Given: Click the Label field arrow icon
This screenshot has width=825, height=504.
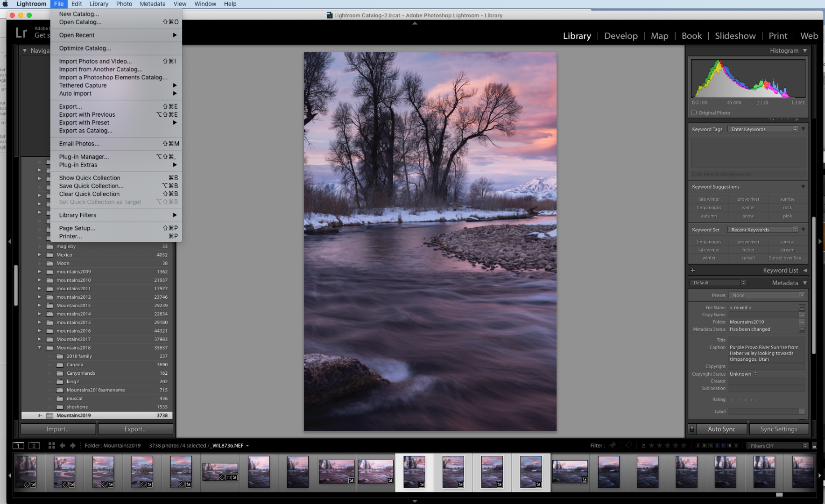Looking at the screenshot, I should 802,412.
